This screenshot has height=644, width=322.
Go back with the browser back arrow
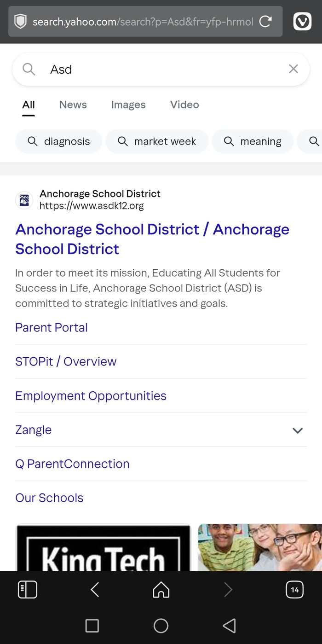point(95,590)
